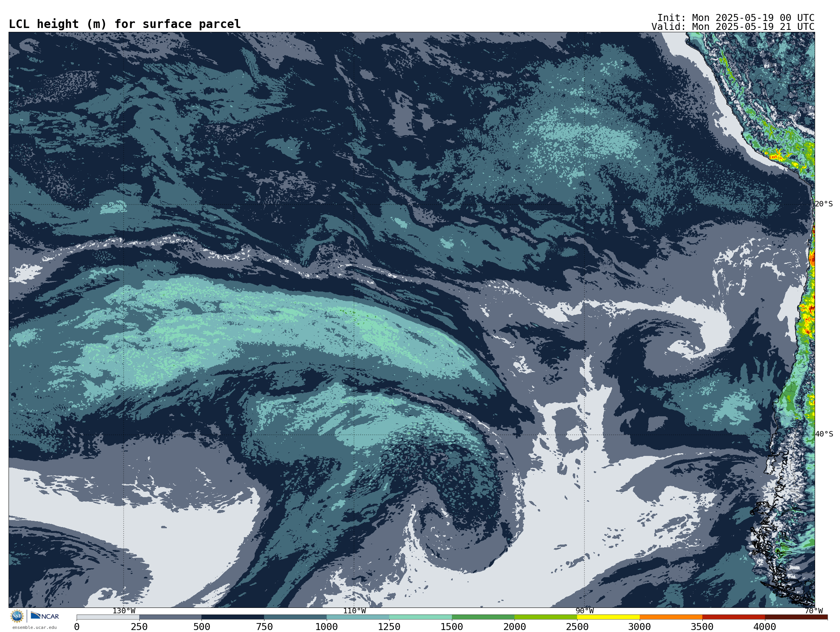Click the dark navy 500–750 colorbar segment
840x632 pixels.
[233, 617]
